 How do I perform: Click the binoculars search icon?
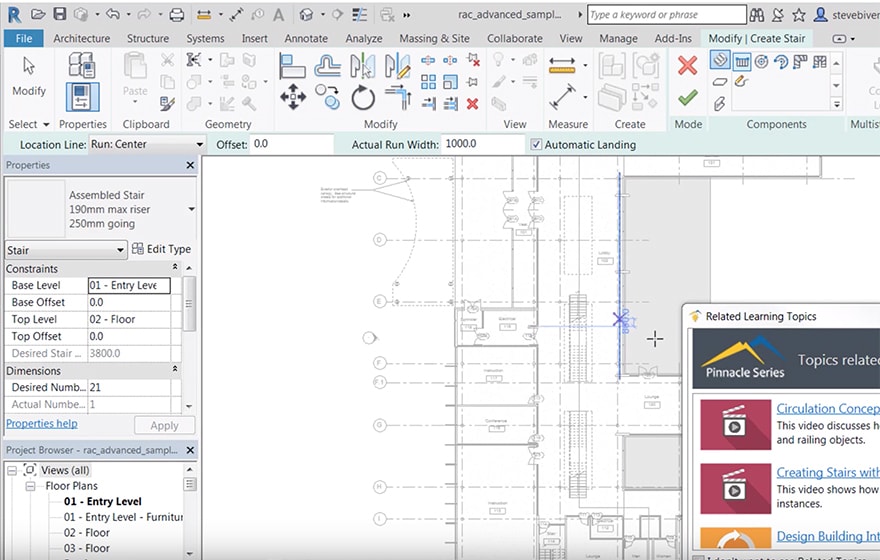click(757, 15)
